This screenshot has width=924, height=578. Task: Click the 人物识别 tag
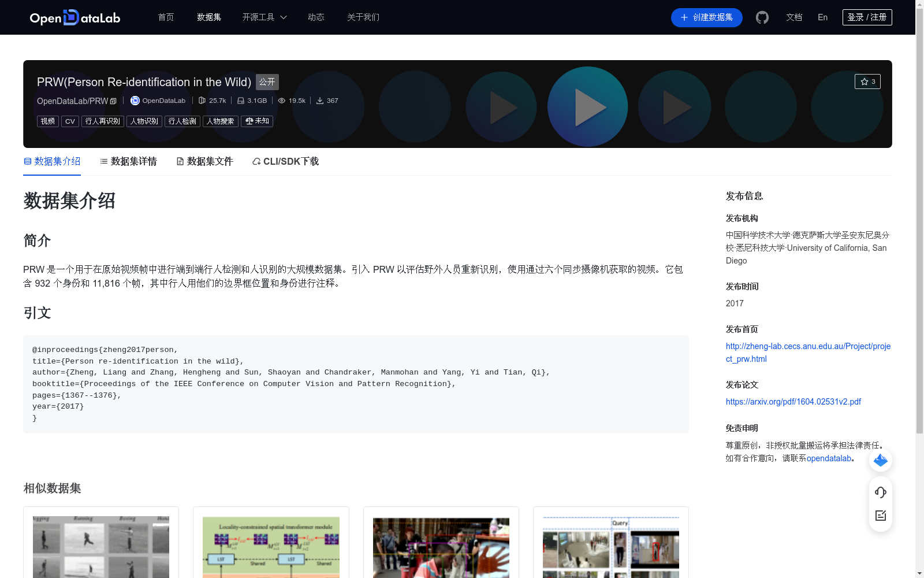click(x=144, y=121)
